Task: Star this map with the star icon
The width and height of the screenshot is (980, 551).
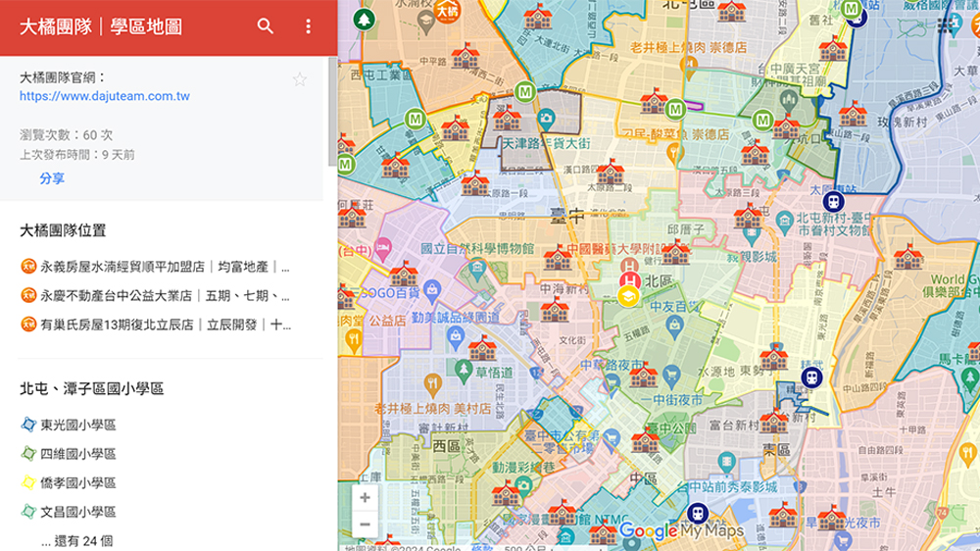Action: pyautogui.click(x=300, y=79)
